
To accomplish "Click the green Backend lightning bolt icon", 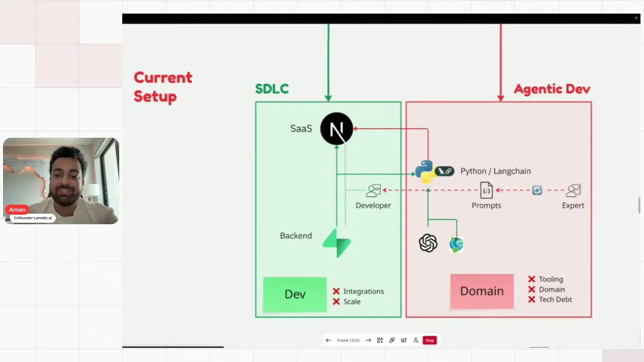I will click(337, 243).
